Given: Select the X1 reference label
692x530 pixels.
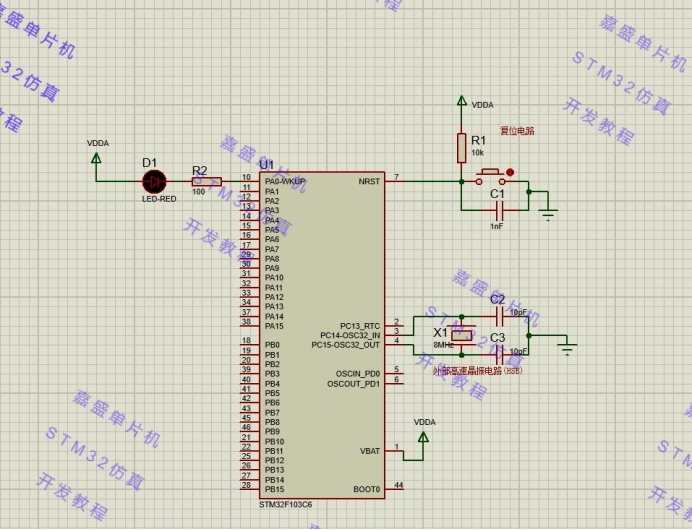Looking at the screenshot, I should 440,332.
